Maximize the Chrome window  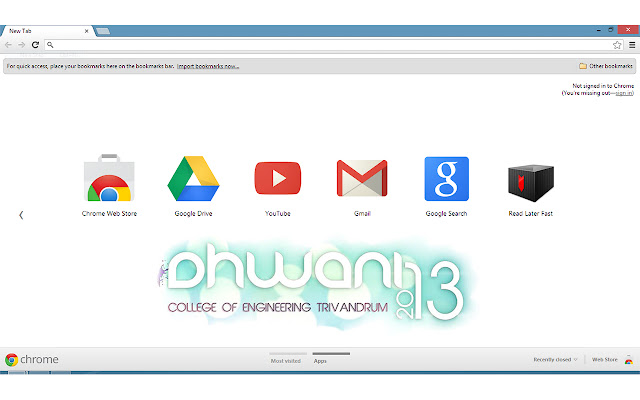tap(611, 30)
